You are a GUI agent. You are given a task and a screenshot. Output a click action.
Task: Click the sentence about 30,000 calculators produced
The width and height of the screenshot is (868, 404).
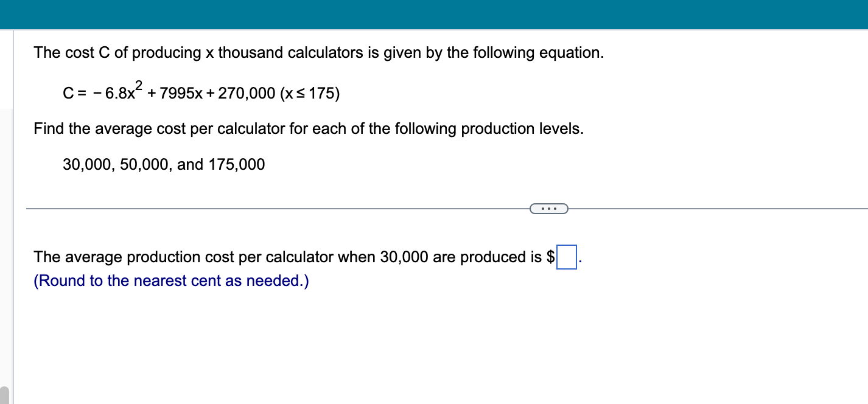[x=292, y=257]
